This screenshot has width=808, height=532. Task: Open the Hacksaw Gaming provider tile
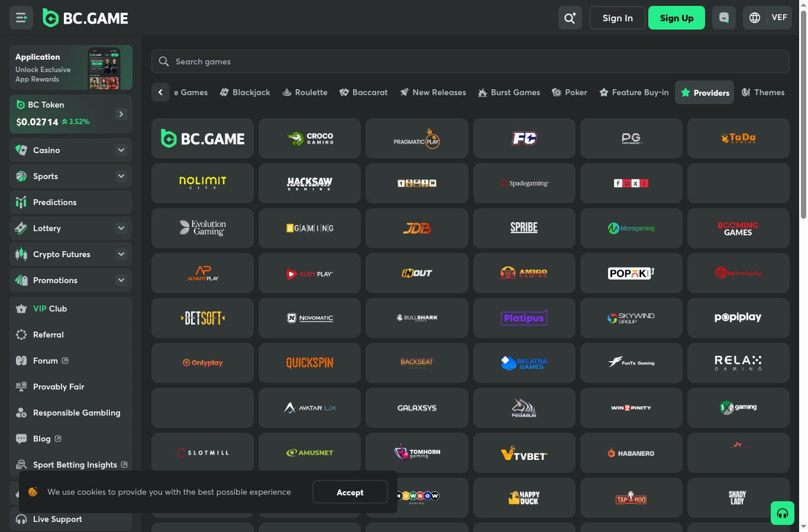pyautogui.click(x=309, y=183)
